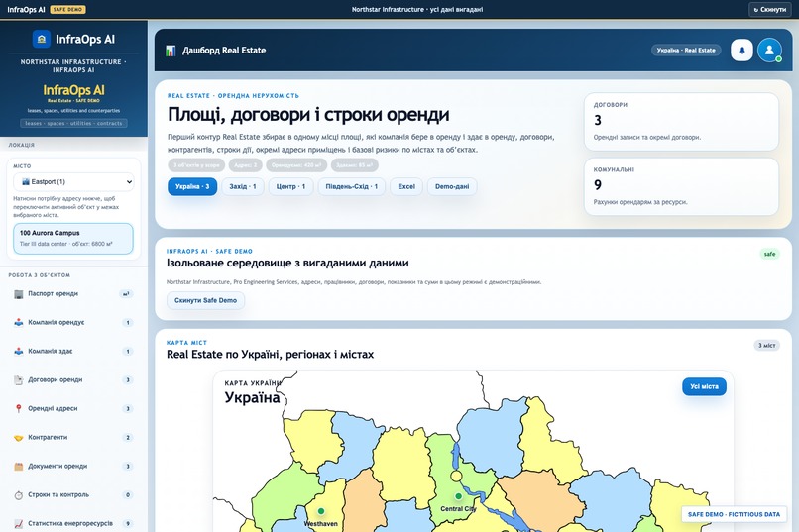Image resolution: width=799 pixels, height=532 pixels.
Task: Select the Україна · 3 filter tab
Action: click(x=192, y=186)
